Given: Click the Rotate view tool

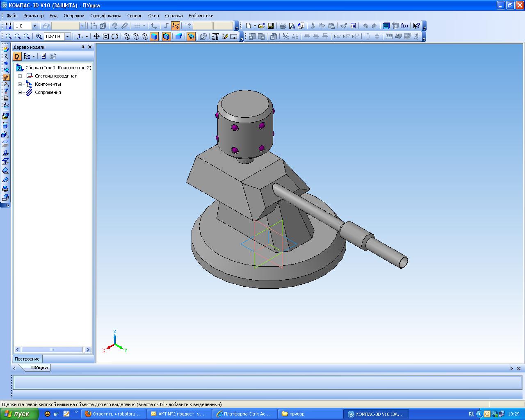Looking at the screenshot, I should coord(115,37).
